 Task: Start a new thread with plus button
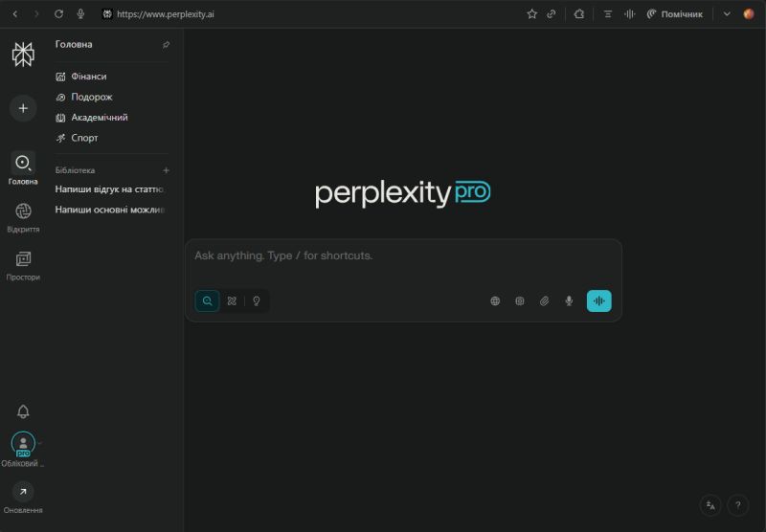(23, 108)
